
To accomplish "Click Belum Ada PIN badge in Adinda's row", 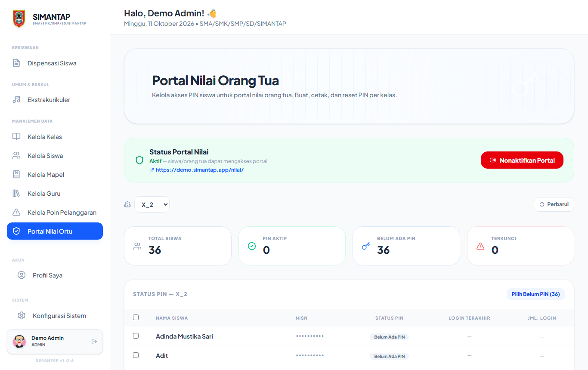I will (389, 337).
